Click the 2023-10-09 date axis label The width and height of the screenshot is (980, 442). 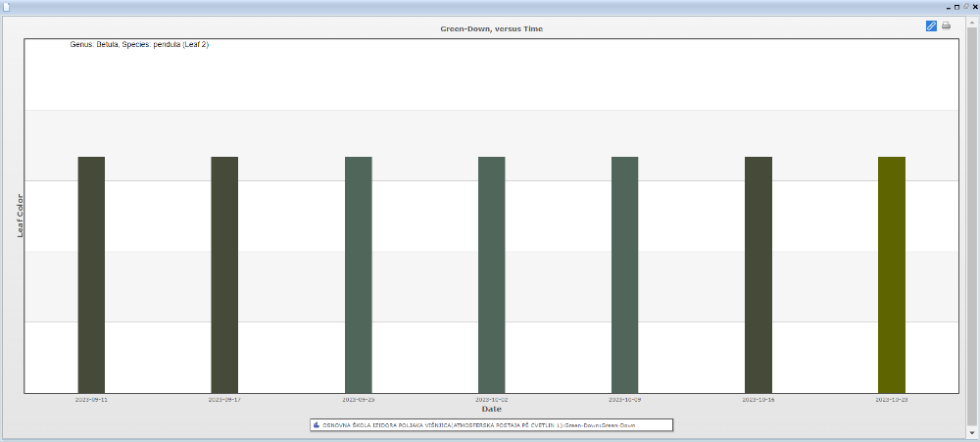pyautogui.click(x=624, y=400)
